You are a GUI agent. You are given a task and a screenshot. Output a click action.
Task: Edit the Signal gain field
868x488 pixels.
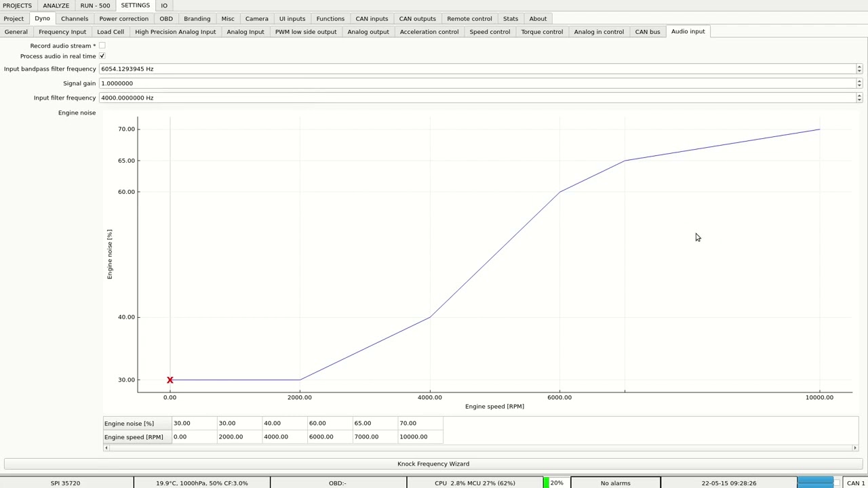(477, 83)
